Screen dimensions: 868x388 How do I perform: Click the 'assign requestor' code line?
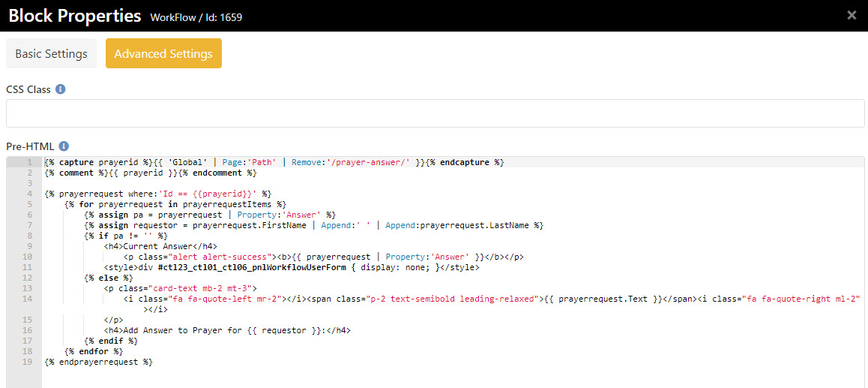(314, 225)
